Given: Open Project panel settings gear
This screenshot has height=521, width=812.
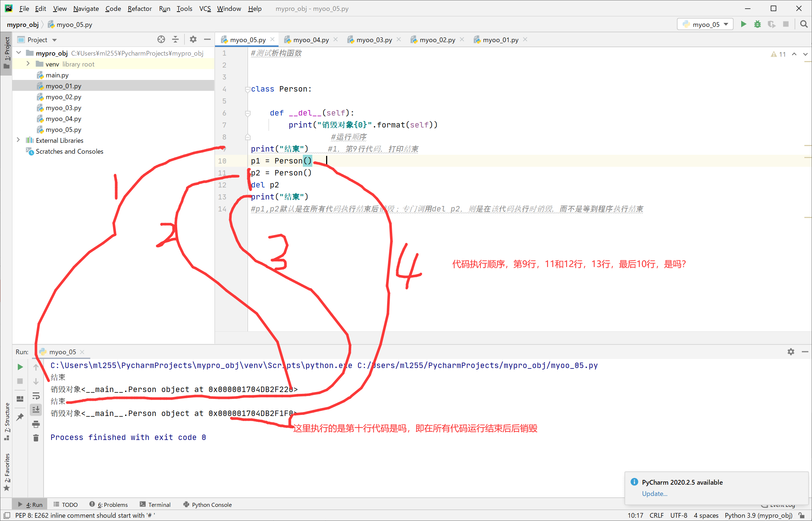Looking at the screenshot, I should click(x=193, y=39).
